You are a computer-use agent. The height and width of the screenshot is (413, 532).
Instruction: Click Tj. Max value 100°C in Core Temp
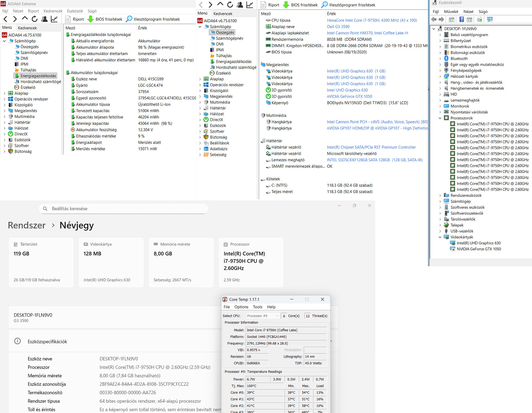[x=265, y=386]
